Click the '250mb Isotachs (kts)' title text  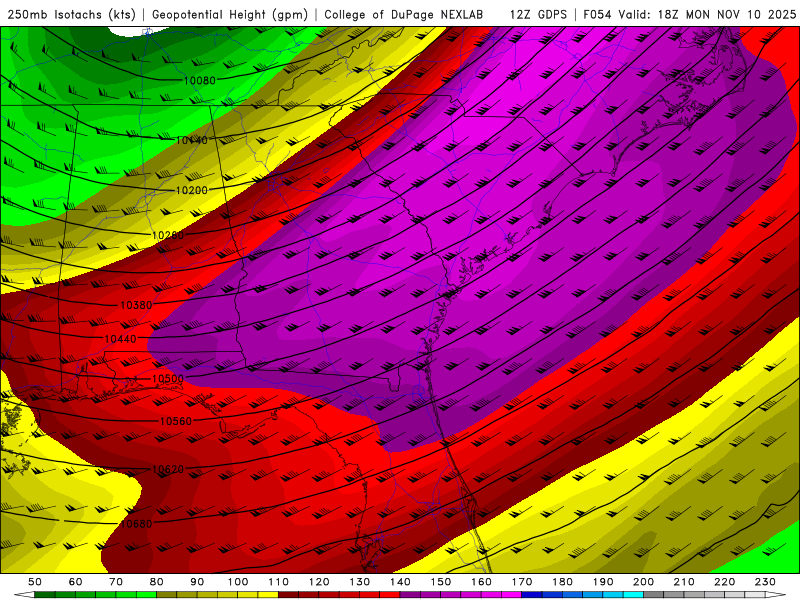(x=72, y=15)
